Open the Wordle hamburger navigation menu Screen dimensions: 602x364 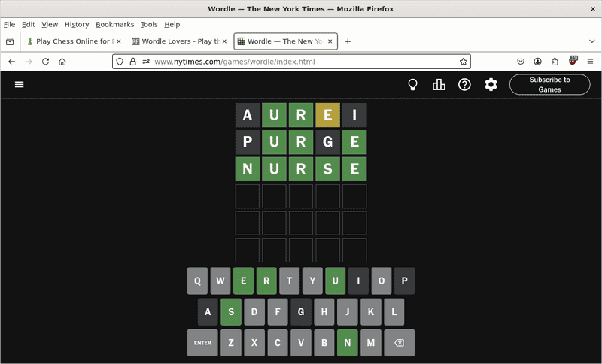pyautogui.click(x=20, y=84)
